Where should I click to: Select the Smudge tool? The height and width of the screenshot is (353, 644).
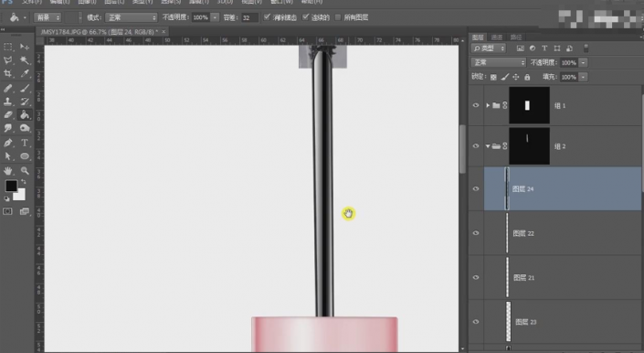coord(8,128)
